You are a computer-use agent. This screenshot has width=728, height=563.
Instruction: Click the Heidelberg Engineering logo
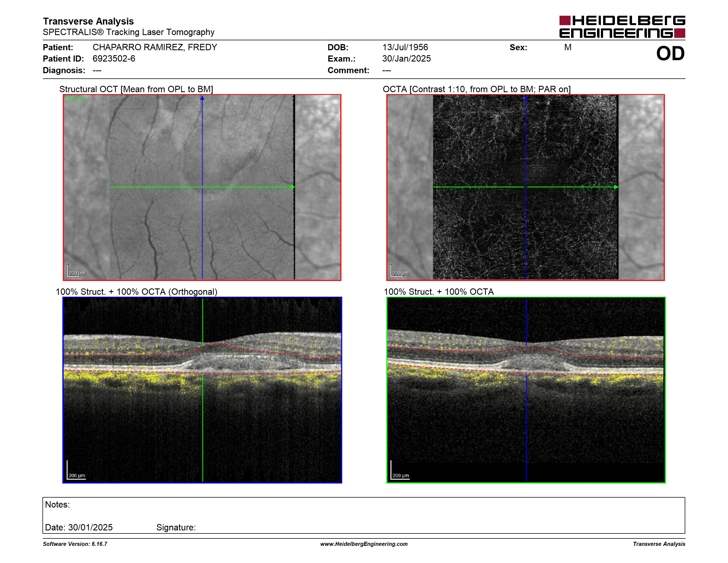tap(622, 26)
